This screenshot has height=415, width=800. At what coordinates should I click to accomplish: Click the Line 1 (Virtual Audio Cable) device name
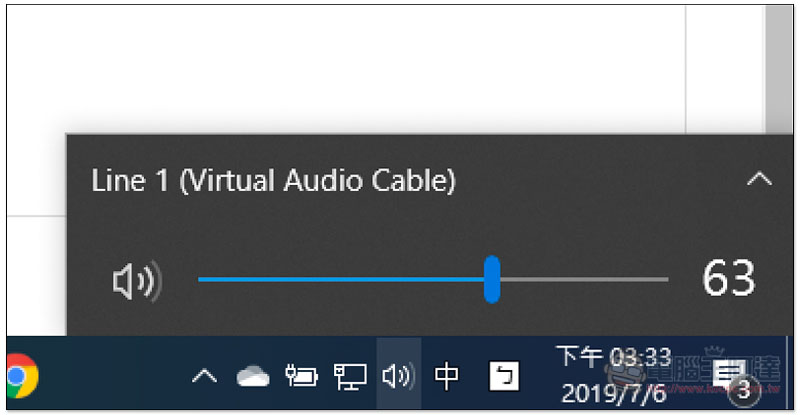pos(273,180)
